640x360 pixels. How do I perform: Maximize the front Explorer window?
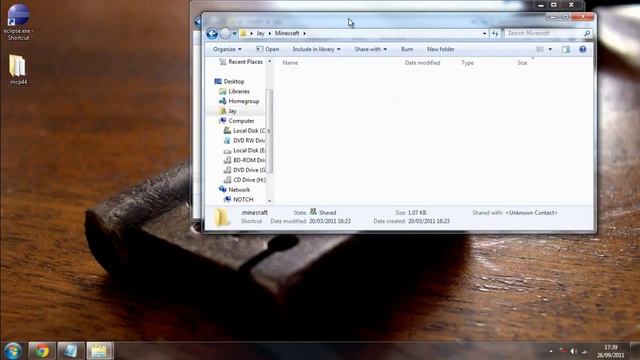click(x=565, y=17)
